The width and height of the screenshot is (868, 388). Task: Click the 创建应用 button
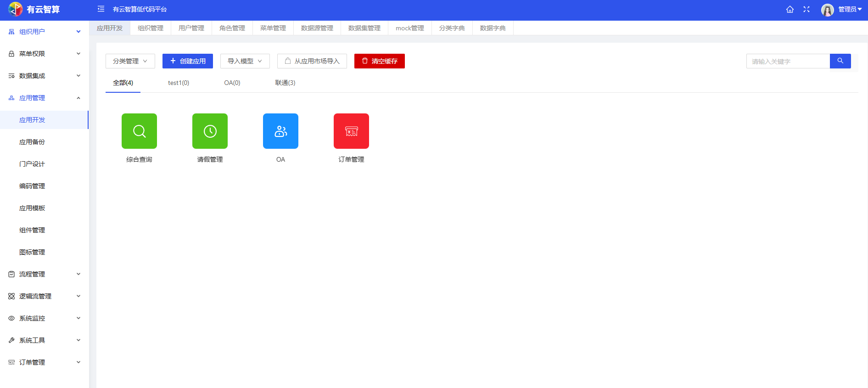coord(187,61)
